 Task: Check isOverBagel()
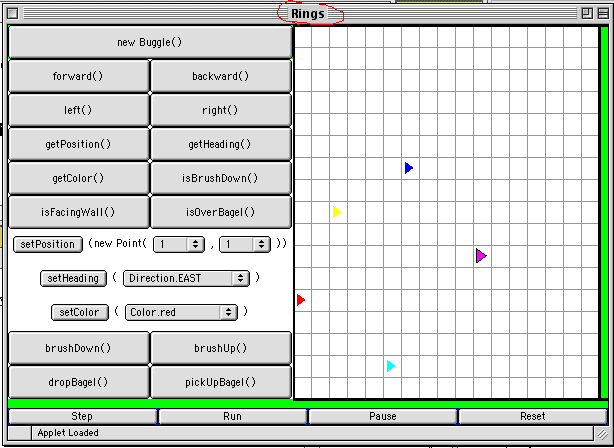coord(220,212)
